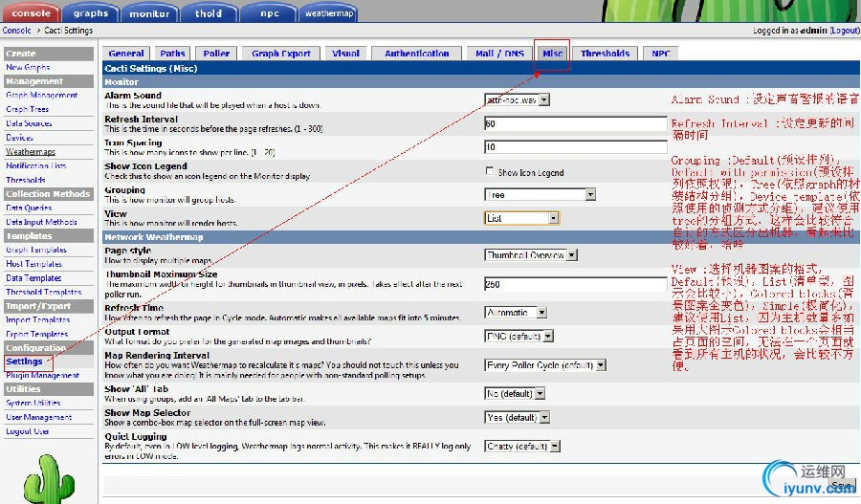Switch to the General settings tab

tap(125, 54)
